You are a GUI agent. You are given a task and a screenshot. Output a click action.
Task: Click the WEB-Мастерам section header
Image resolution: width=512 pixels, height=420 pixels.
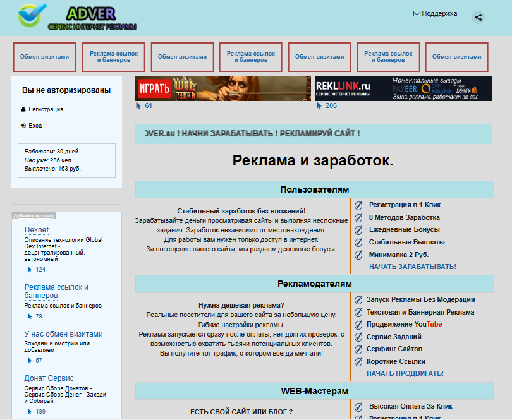click(314, 391)
